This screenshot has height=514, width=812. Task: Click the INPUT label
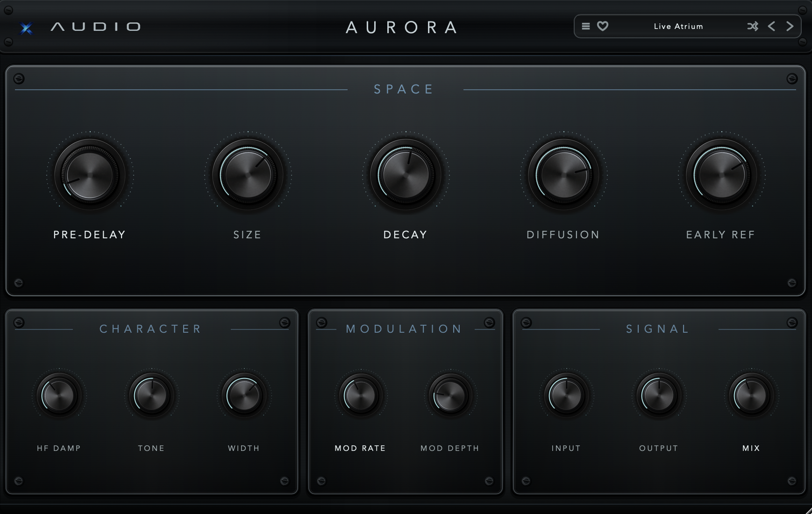[x=566, y=448]
